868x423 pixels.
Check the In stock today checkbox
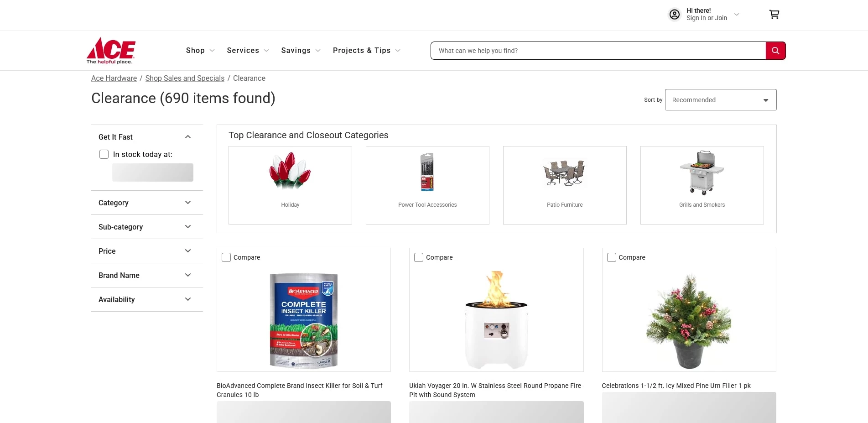click(104, 154)
